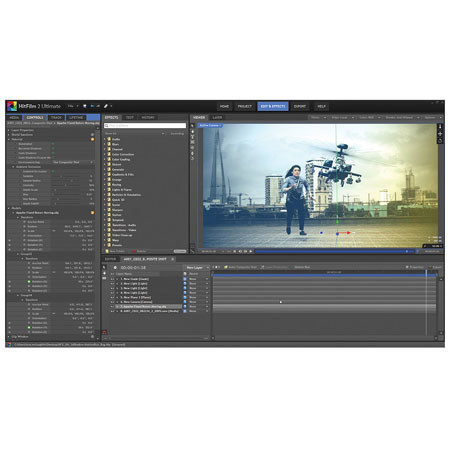
Task: Click the undo arrow icon in title bar
Action: click(x=92, y=106)
